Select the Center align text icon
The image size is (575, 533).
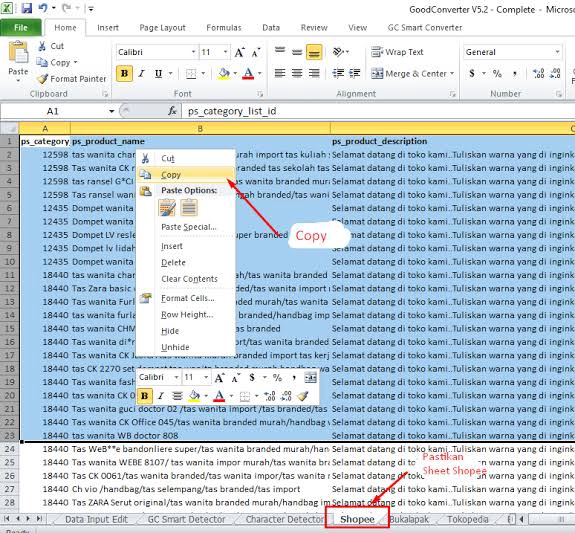[x=297, y=73]
